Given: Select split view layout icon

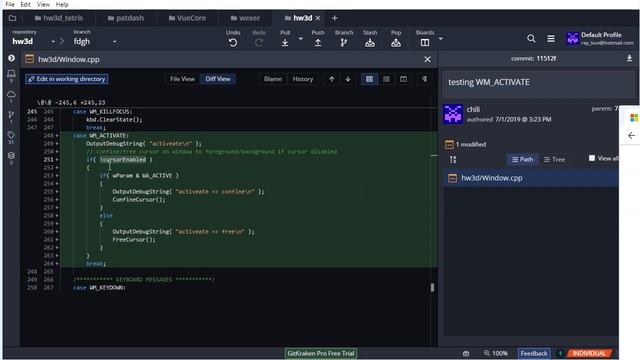Looking at the screenshot, I should coord(403,79).
